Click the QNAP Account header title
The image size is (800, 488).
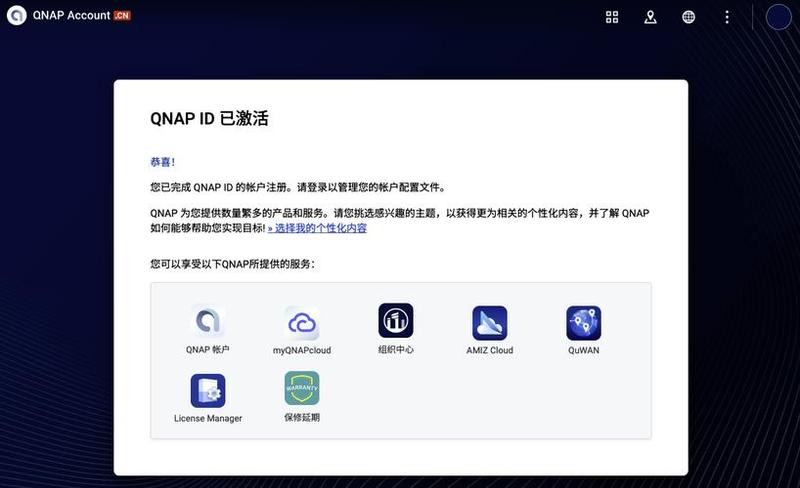[x=71, y=15]
